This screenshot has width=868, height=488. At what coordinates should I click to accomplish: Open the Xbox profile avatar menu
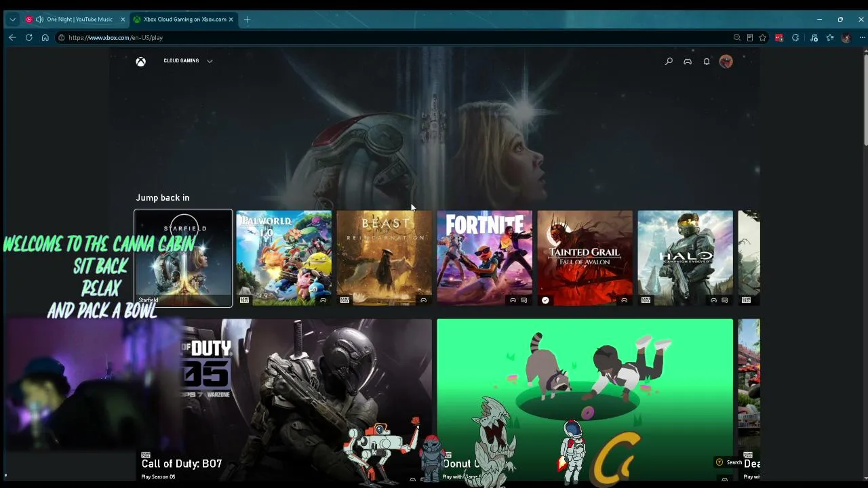click(726, 62)
